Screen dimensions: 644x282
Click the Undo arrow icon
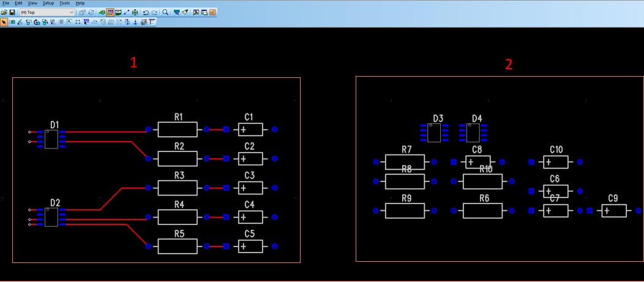pos(146,12)
